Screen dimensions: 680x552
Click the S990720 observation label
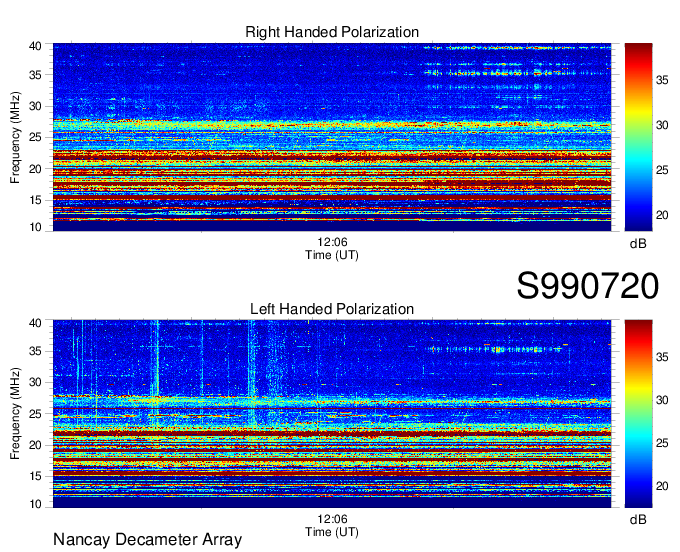point(588,286)
